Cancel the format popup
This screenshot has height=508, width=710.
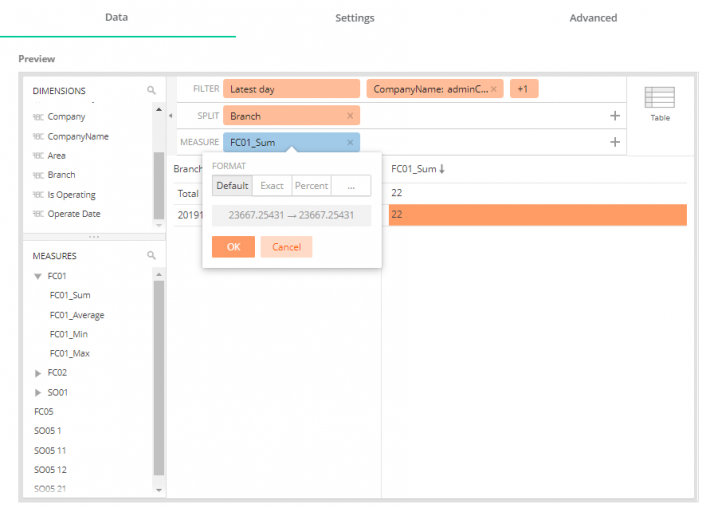[x=286, y=247]
